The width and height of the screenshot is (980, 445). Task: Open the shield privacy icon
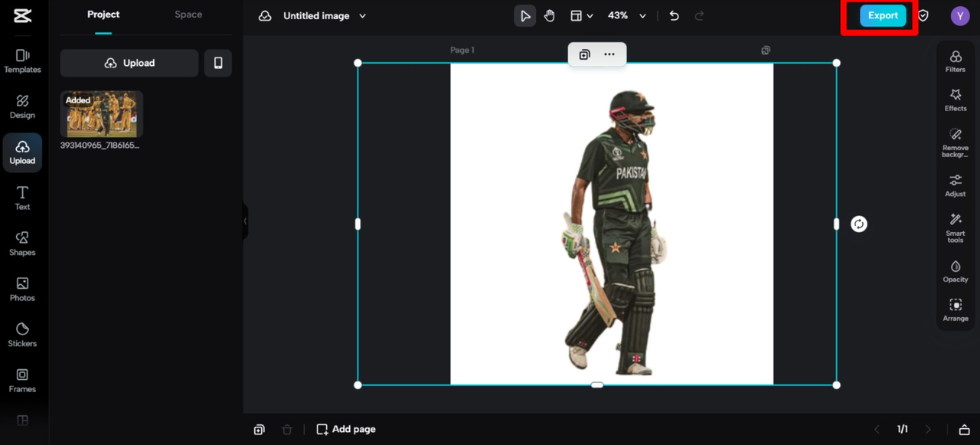pos(923,15)
